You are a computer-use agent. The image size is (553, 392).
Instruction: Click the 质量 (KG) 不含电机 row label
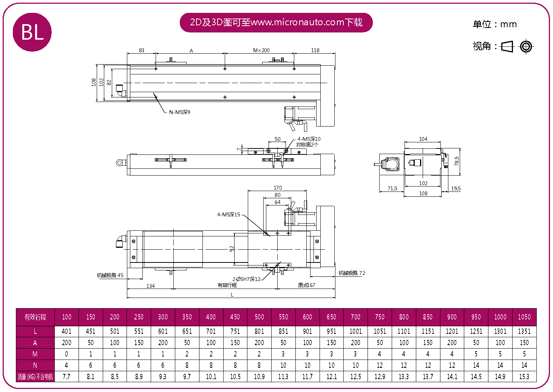[x=36, y=377]
